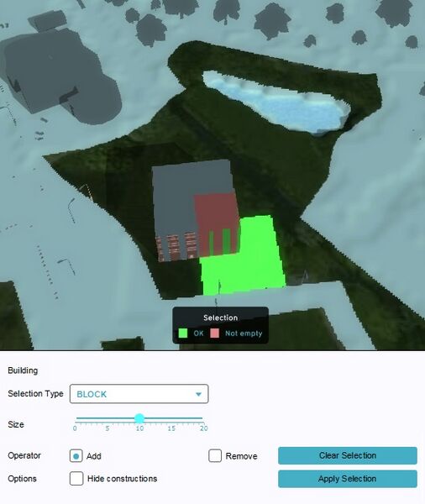Select the Remove operator option

pos(215,456)
